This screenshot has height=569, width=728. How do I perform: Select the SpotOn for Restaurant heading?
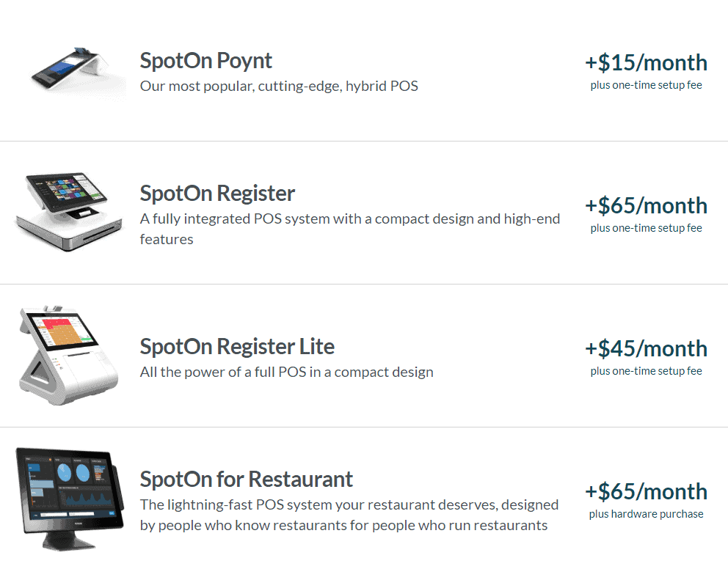pos(246,479)
